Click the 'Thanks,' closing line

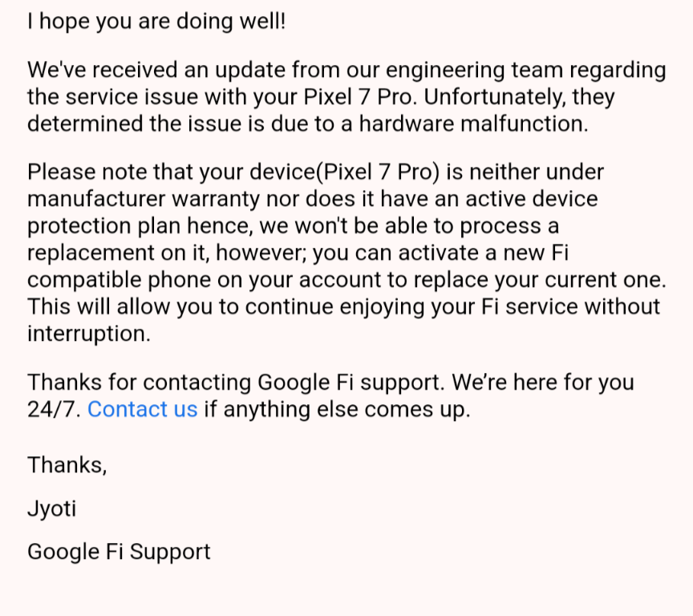pos(67,465)
